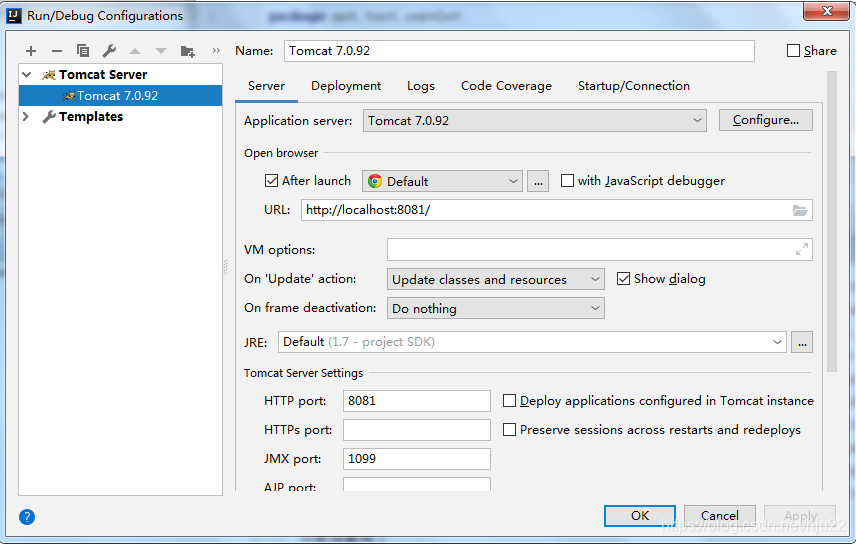Viewport: 856px width, 544px height.
Task: Copy the configuration using the duplicate icon
Action: pyautogui.click(x=83, y=51)
